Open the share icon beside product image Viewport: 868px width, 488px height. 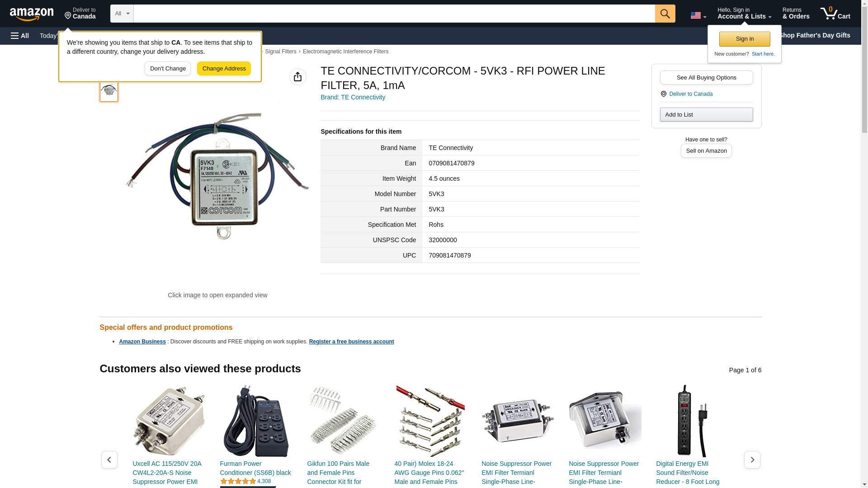click(297, 77)
